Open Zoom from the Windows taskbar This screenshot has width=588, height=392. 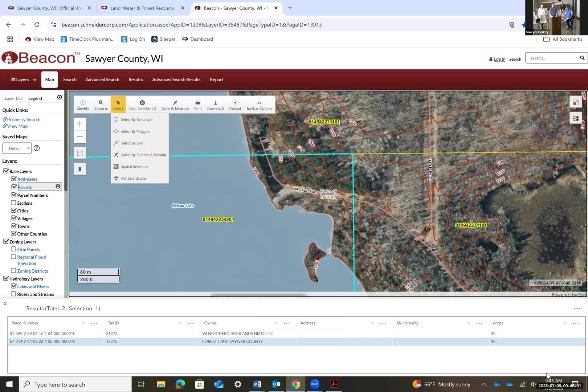[x=315, y=384]
